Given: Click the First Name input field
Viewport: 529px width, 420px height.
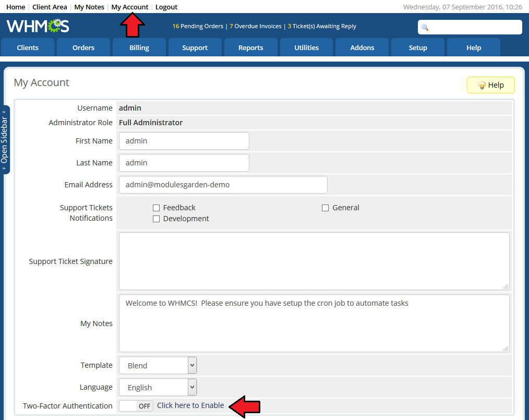Looking at the screenshot, I should (x=184, y=141).
